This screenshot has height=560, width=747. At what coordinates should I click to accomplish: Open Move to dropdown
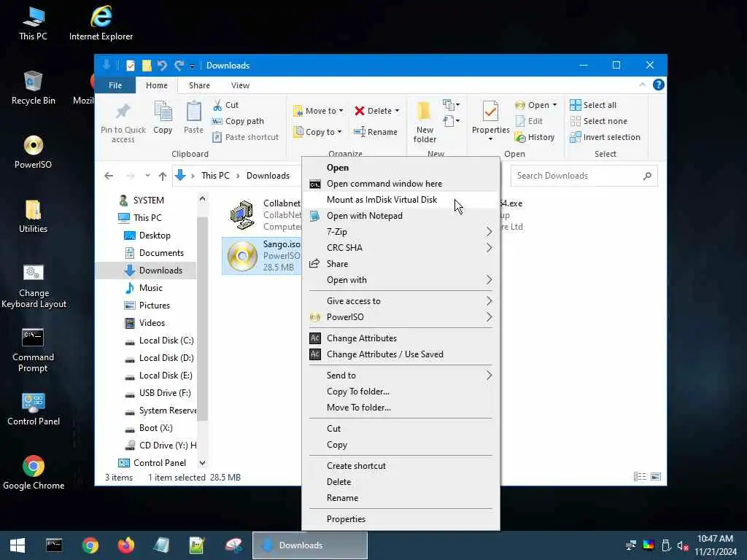tap(318, 111)
